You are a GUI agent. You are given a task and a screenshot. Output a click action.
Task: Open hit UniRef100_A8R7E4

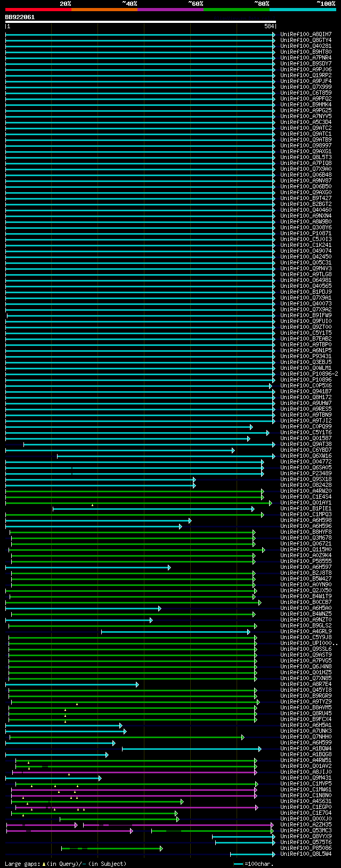pyautogui.click(x=306, y=684)
